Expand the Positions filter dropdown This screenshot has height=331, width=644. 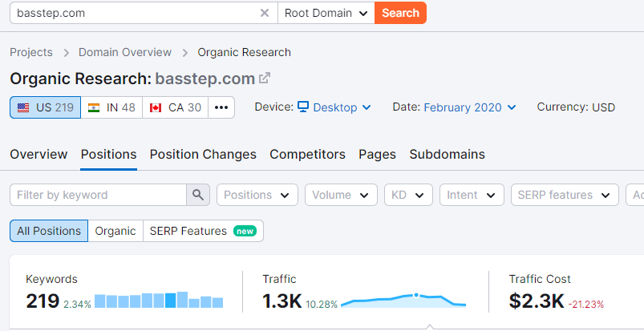click(x=257, y=195)
